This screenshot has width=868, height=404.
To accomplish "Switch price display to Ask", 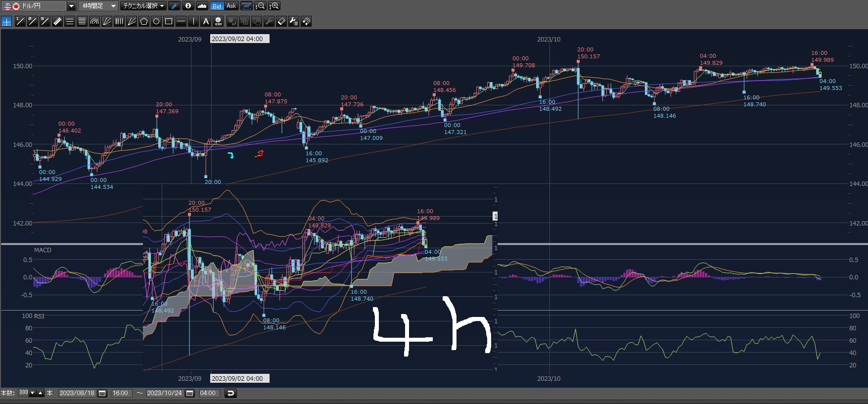I will 231,6.
